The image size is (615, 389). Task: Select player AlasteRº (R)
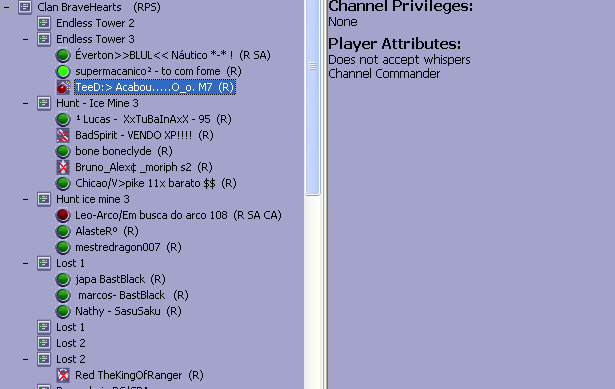click(x=107, y=231)
